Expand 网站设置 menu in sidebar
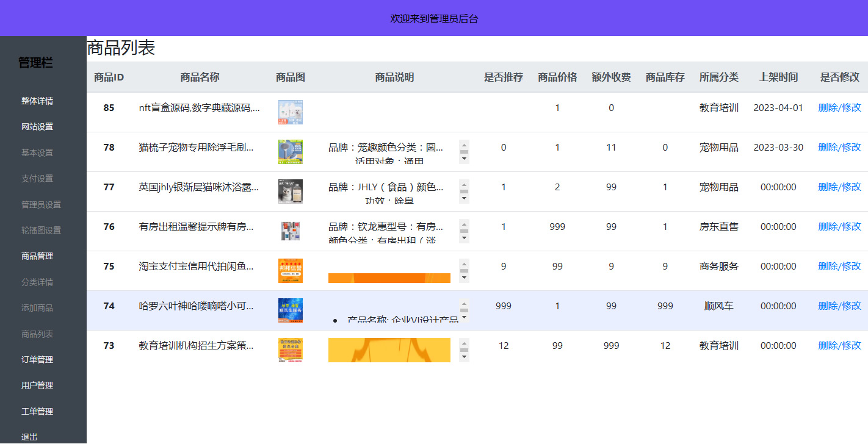 [37, 127]
